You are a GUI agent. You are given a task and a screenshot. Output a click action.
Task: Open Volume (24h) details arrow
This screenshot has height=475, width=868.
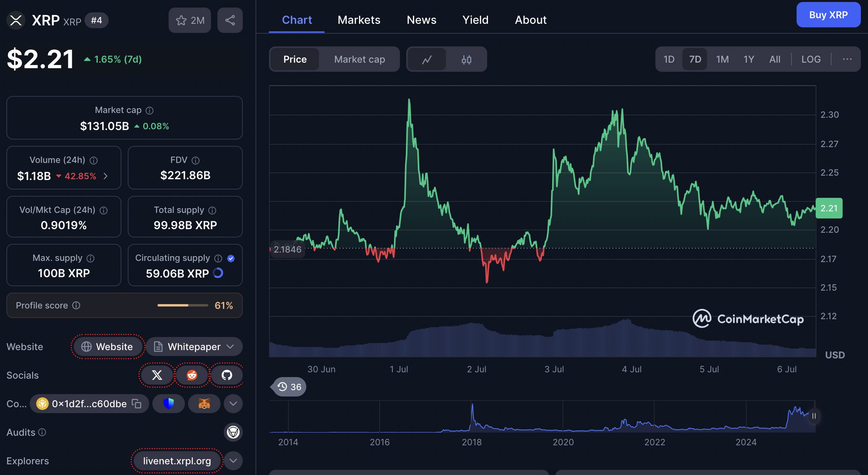[x=106, y=176]
